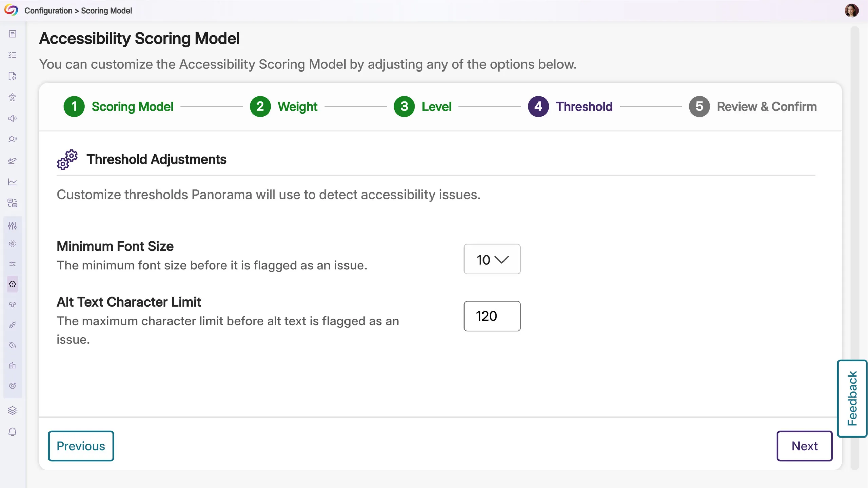This screenshot has height=488, width=868.
Task: Open the plug integrations sidebar icon
Action: coord(13,325)
